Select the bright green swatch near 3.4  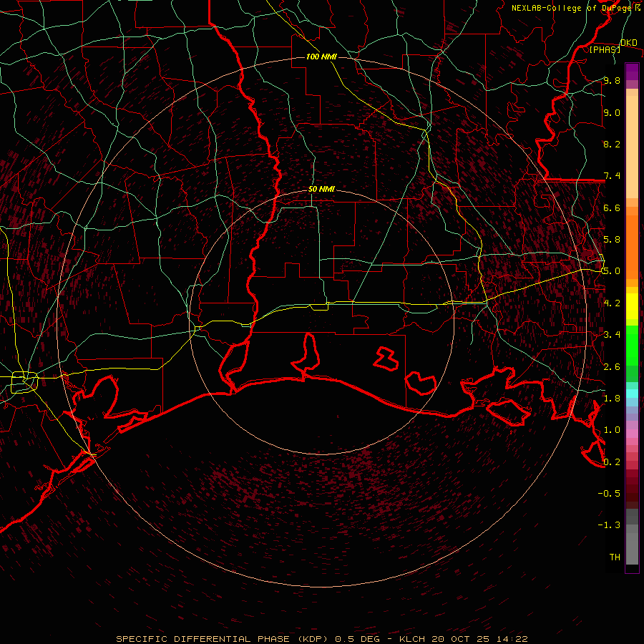[x=632, y=347]
